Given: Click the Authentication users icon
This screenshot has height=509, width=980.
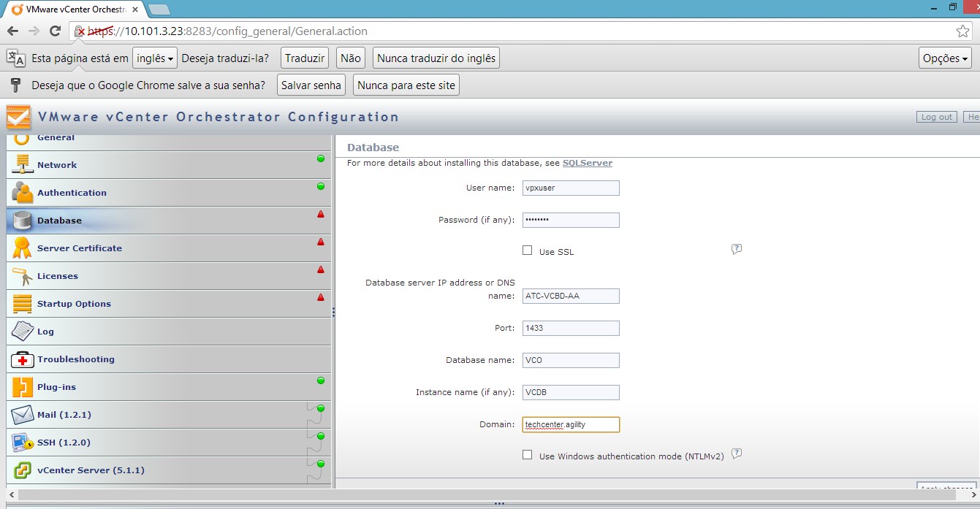Looking at the screenshot, I should pyautogui.click(x=23, y=193).
